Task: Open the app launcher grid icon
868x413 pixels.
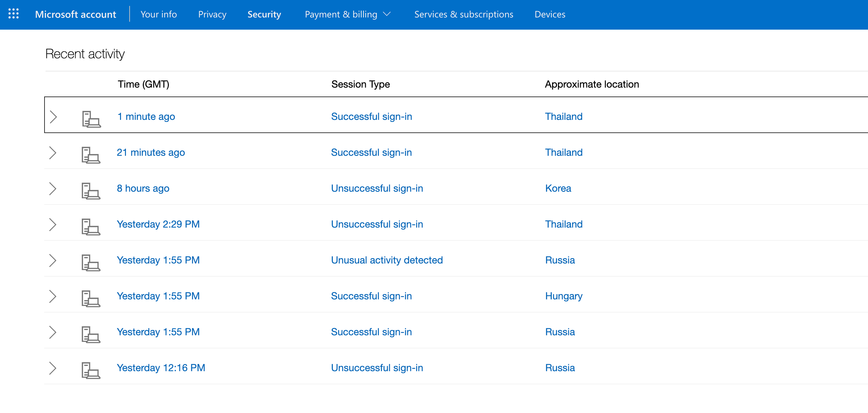Action: 14,14
